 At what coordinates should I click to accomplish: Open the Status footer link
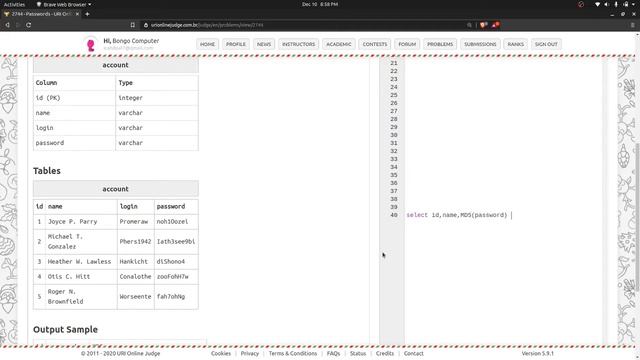coord(358,353)
